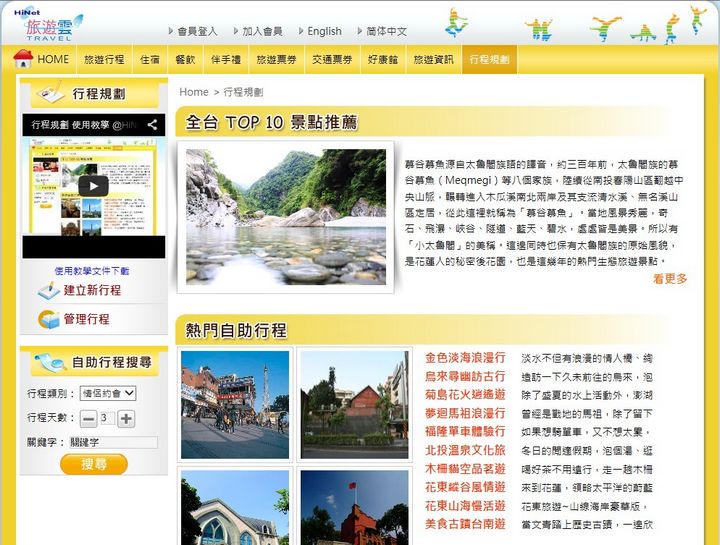This screenshot has width=720, height=545.
Task: Click the 管理行程 link
Action: (x=86, y=319)
